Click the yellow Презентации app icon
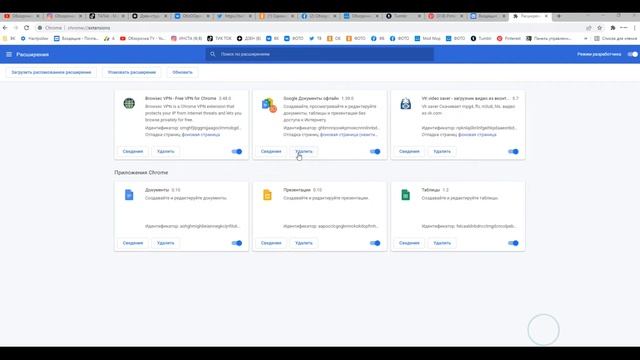 point(267,195)
